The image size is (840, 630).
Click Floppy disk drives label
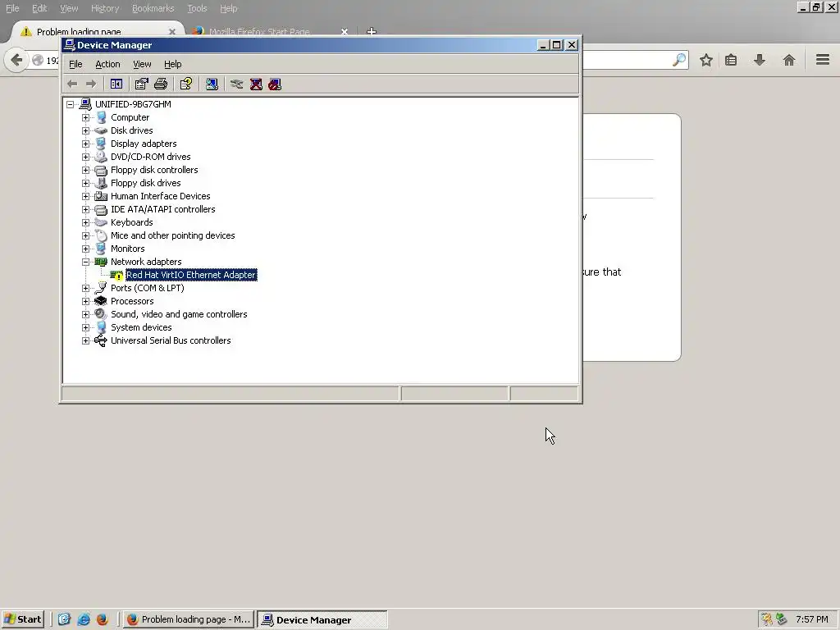click(146, 183)
